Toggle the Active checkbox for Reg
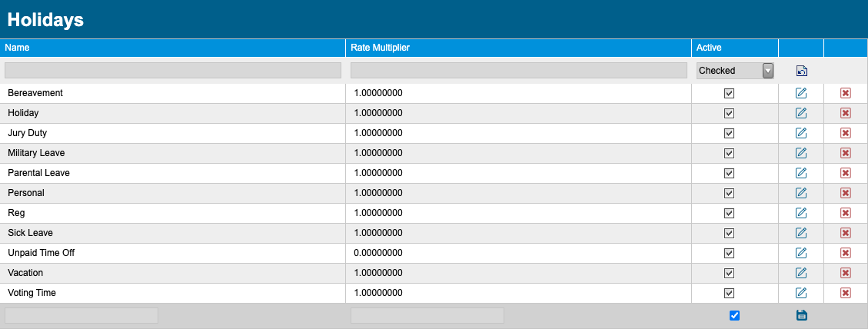The image size is (868, 329). coord(729,213)
